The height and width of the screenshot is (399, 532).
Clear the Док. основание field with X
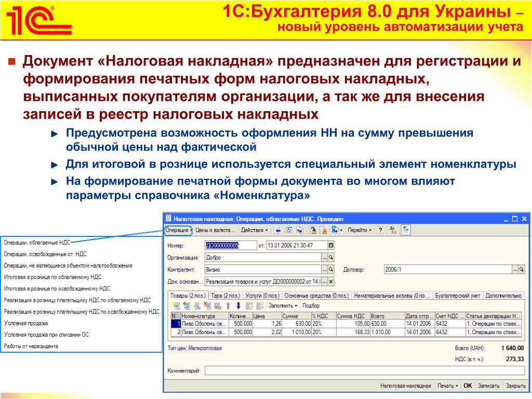[x=331, y=282]
